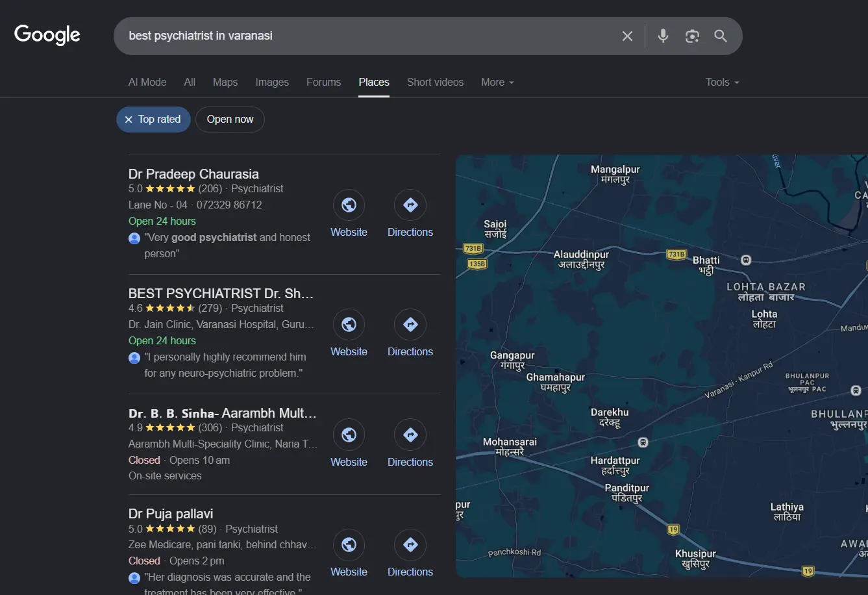This screenshot has height=595, width=868.
Task: Expand the Tools dropdown
Action: coord(721,82)
